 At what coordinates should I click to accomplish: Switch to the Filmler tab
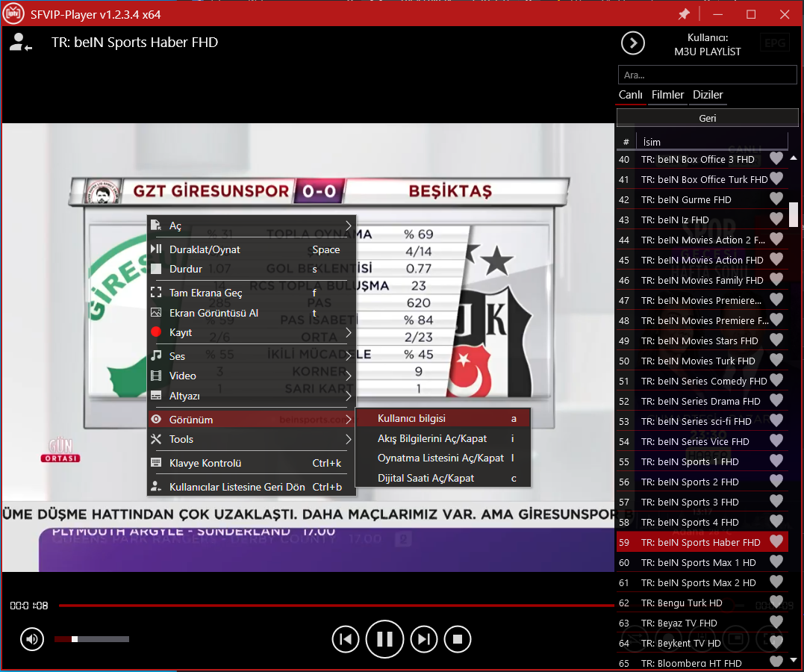(667, 95)
